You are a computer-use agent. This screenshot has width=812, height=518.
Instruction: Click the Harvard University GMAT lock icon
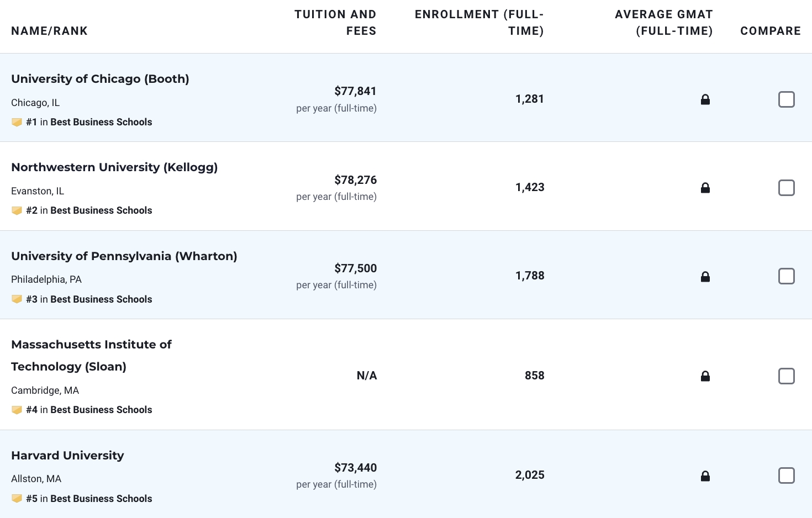(705, 476)
